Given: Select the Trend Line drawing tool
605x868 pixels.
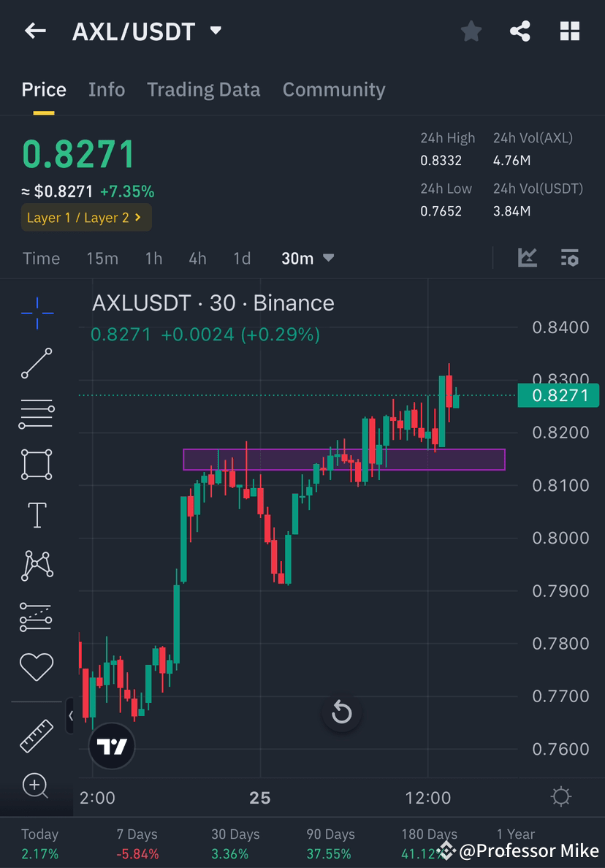Looking at the screenshot, I should [37, 363].
